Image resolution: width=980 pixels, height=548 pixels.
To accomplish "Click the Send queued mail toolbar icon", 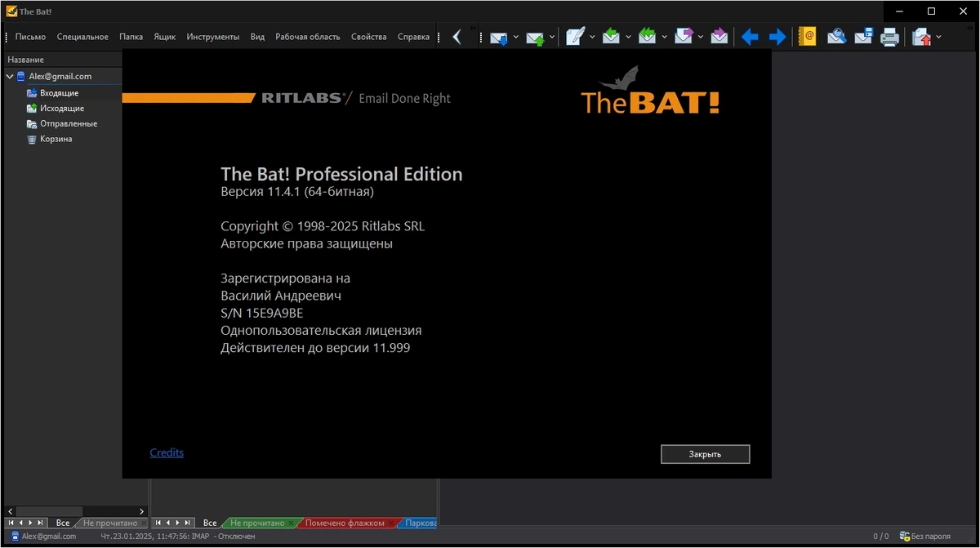I will coord(535,37).
